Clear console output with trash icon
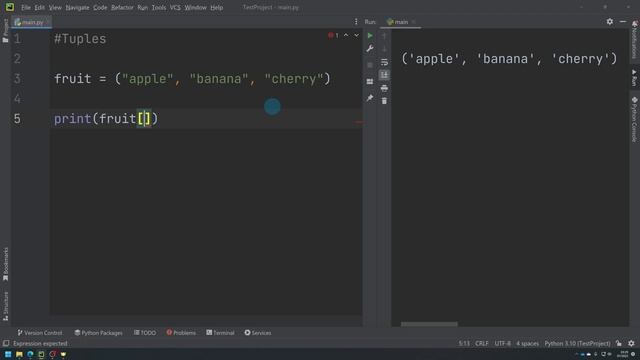The width and height of the screenshot is (640, 360). [384, 101]
